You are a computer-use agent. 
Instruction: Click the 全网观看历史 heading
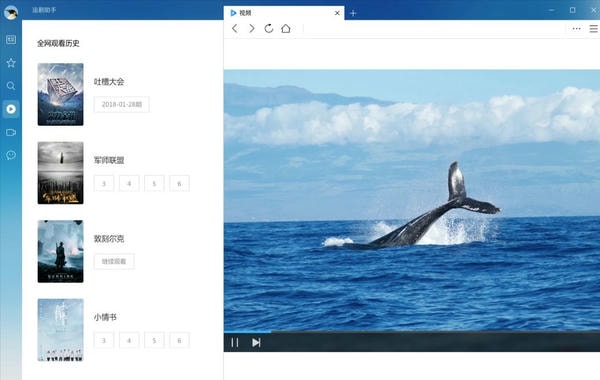58,43
